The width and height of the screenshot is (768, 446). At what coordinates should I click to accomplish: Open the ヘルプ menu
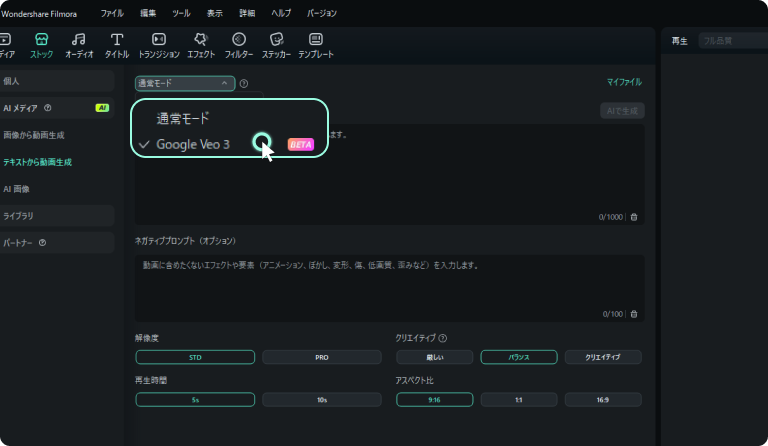click(x=281, y=13)
